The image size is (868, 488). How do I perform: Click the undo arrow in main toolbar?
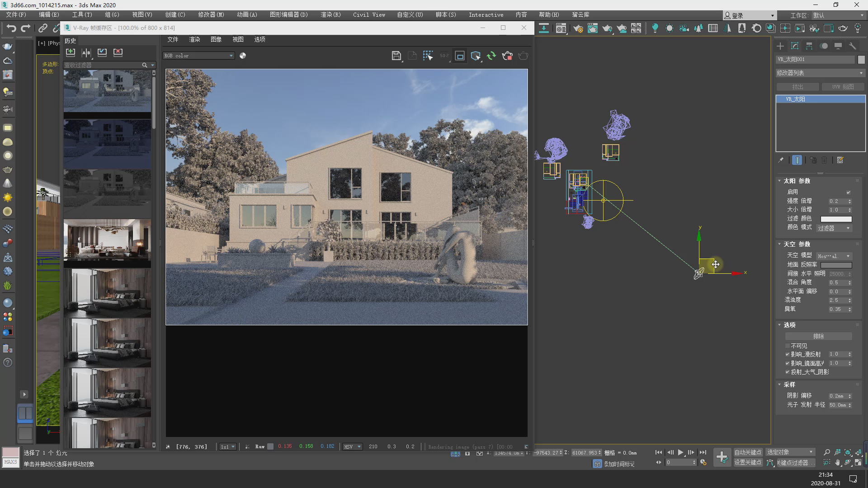(11, 28)
